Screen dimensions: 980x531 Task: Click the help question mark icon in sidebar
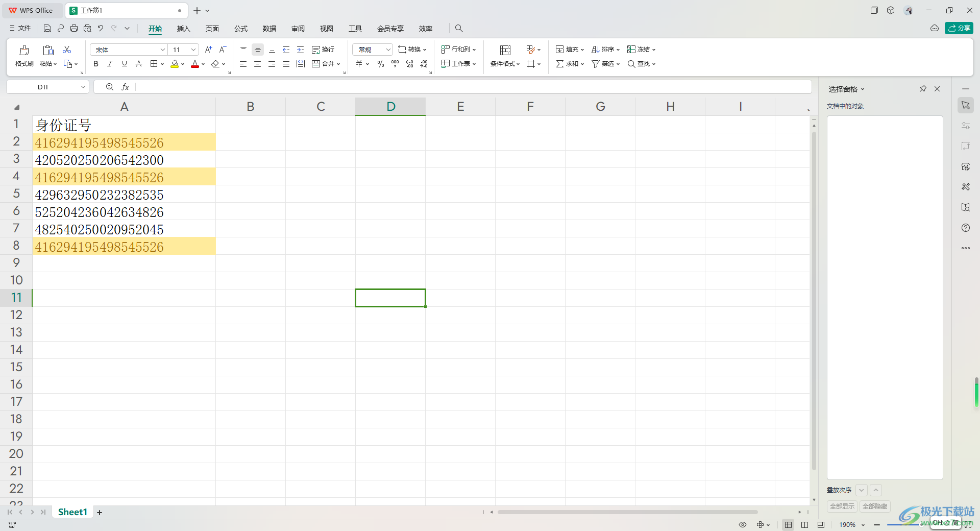point(966,228)
